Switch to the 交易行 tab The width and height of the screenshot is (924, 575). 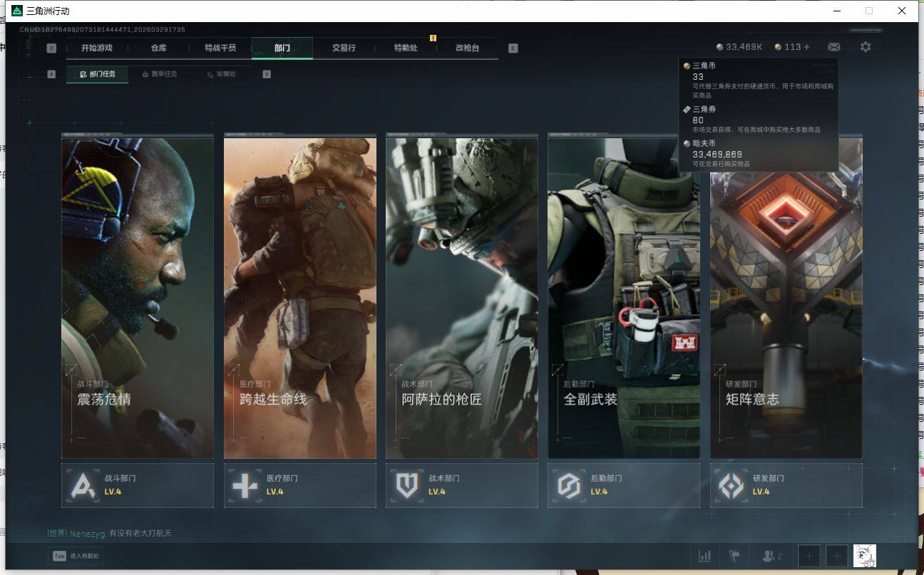coord(344,48)
